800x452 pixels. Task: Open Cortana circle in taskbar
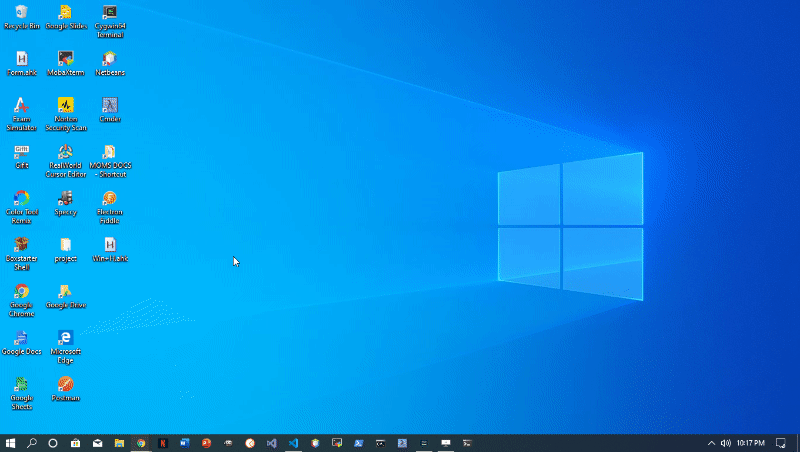(x=53, y=443)
